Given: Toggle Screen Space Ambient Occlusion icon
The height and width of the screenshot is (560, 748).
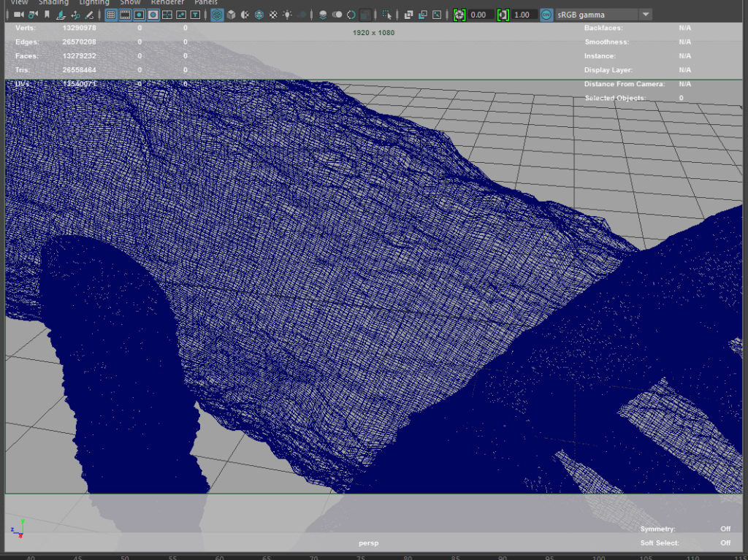Looking at the screenshot, I should [x=323, y=15].
